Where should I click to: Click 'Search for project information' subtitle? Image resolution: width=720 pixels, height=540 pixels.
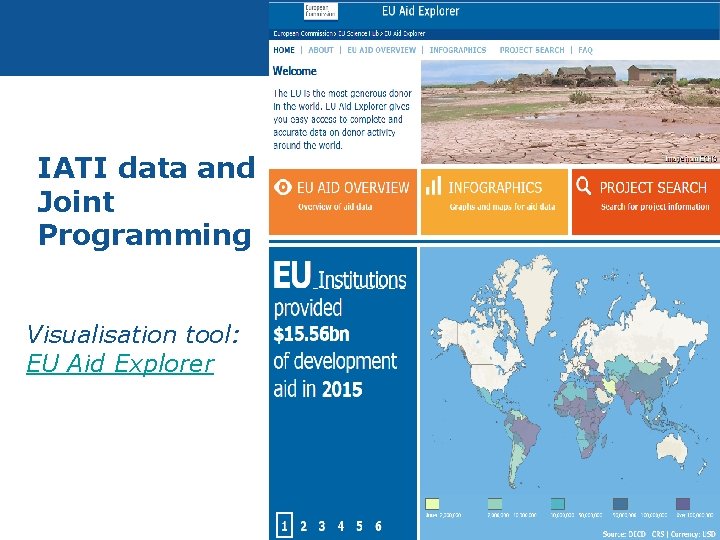[655, 207]
